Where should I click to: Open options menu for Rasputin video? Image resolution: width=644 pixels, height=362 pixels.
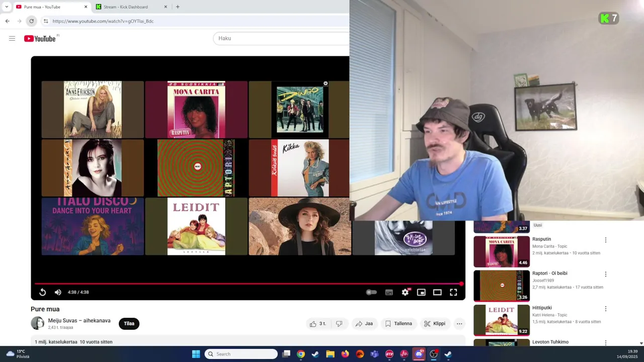(x=606, y=240)
